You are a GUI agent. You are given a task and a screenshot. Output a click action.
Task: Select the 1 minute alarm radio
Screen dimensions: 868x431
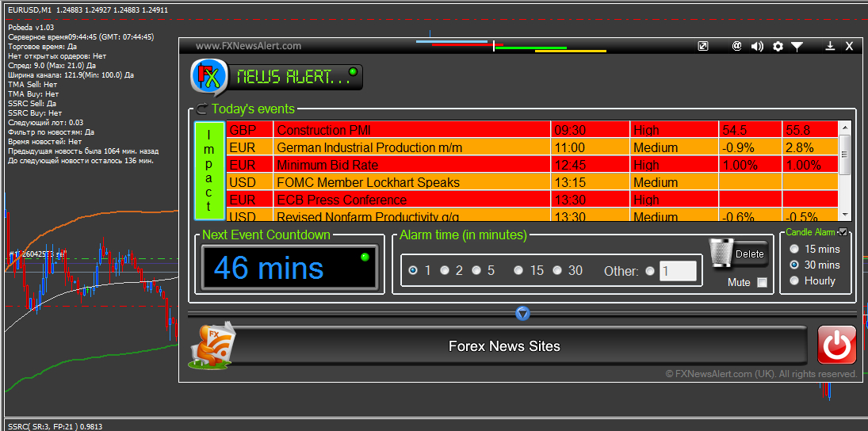413,270
